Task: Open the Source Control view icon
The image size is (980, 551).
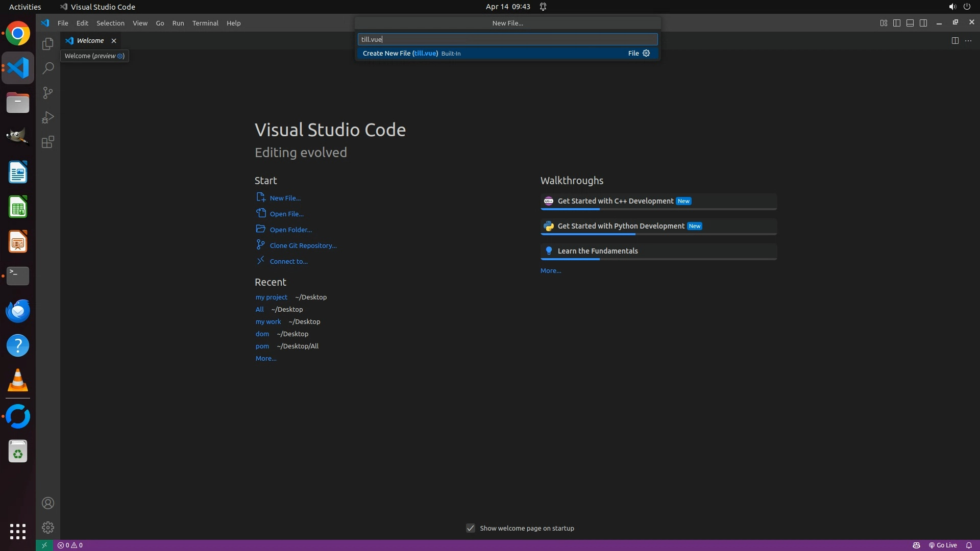Action: [48, 93]
